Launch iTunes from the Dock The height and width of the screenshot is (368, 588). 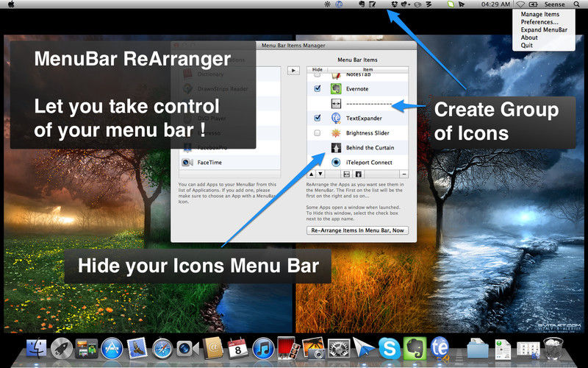[x=263, y=348]
